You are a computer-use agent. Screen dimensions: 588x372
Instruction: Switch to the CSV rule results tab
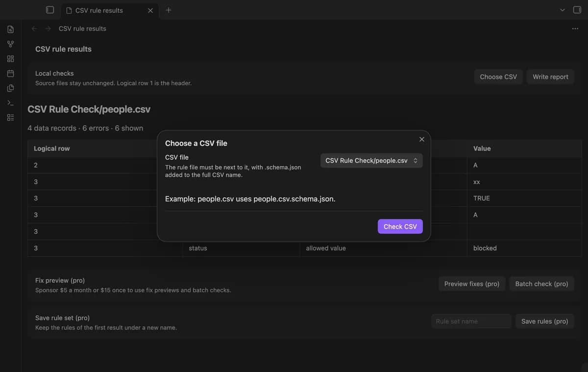[110, 10]
